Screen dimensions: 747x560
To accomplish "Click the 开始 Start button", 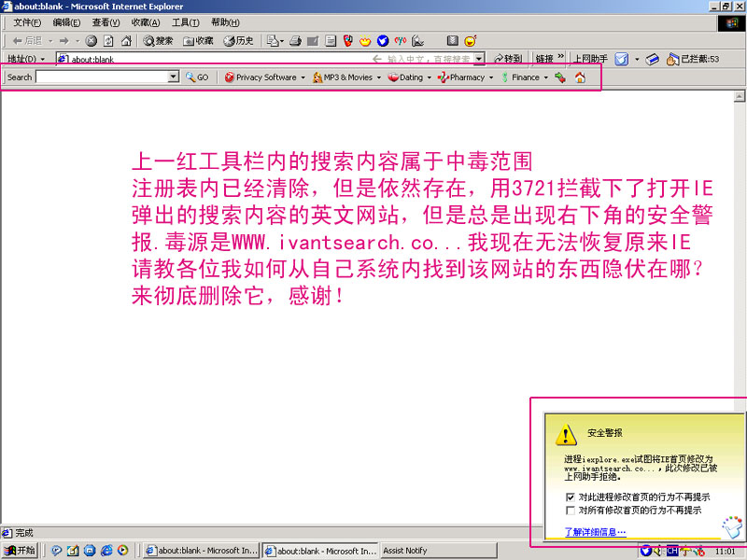I will [x=19, y=551].
